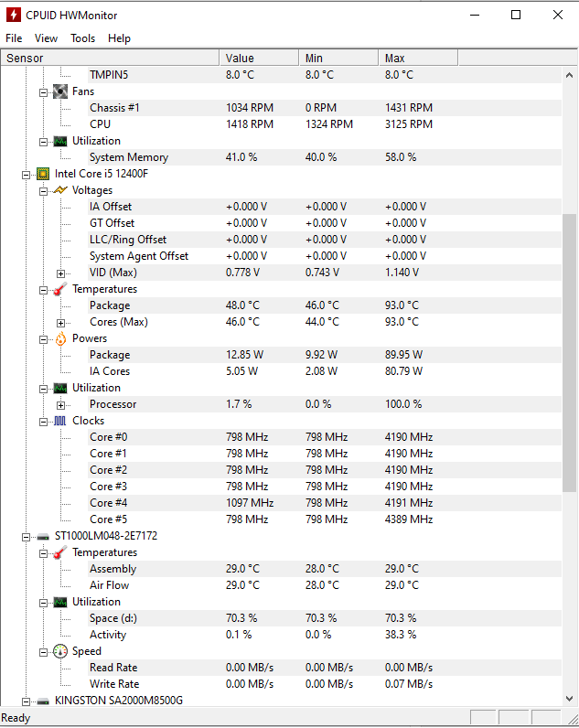Click the Voltages lightning icon
579x728 pixels.
[60, 190]
